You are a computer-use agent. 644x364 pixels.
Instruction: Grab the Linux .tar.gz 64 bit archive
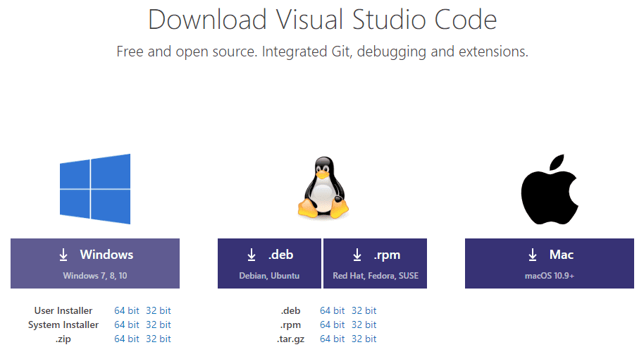[x=332, y=339]
